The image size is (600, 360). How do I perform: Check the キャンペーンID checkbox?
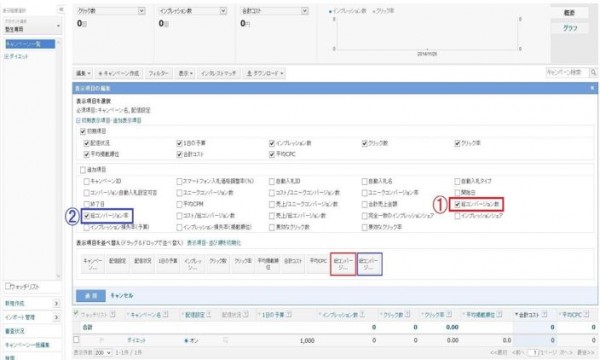(x=86, y=181)
